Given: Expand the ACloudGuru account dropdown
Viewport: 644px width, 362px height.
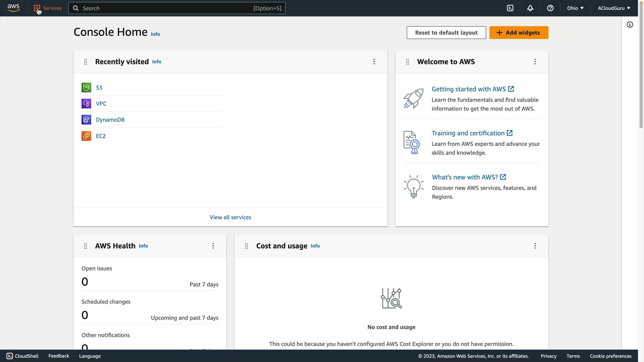Looking at the screenshot, I should coord(614,8).
